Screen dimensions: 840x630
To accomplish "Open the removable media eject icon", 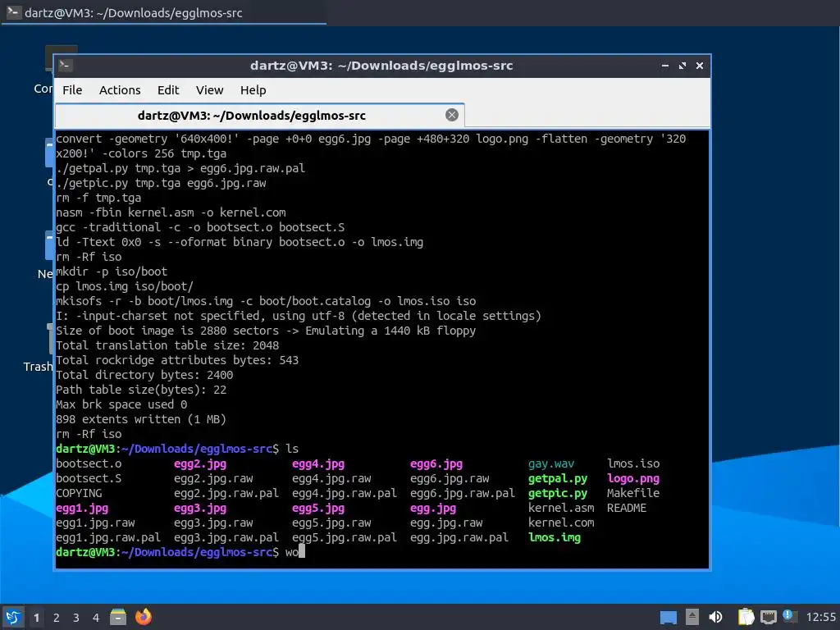I will point(692,617).
